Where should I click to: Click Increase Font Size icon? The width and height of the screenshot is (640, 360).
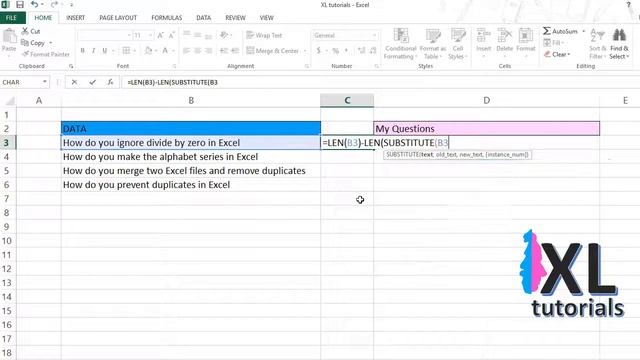(160, 36)
